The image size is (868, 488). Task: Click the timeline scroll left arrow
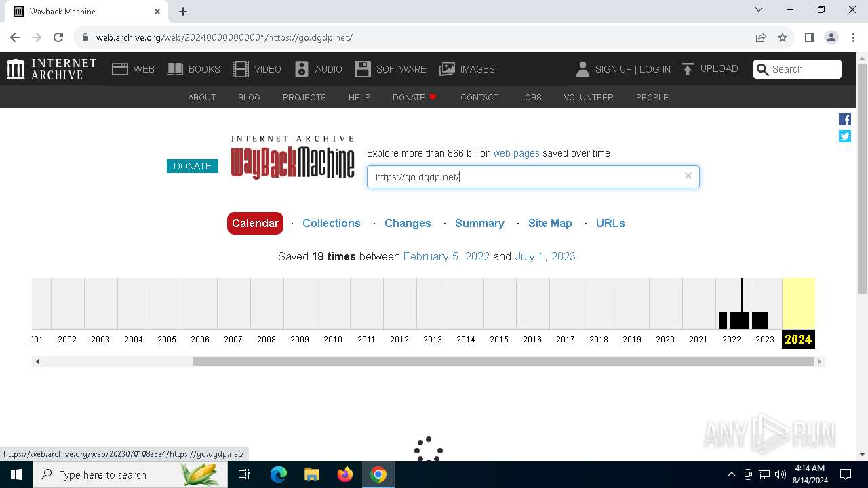[x=37, y=361]
